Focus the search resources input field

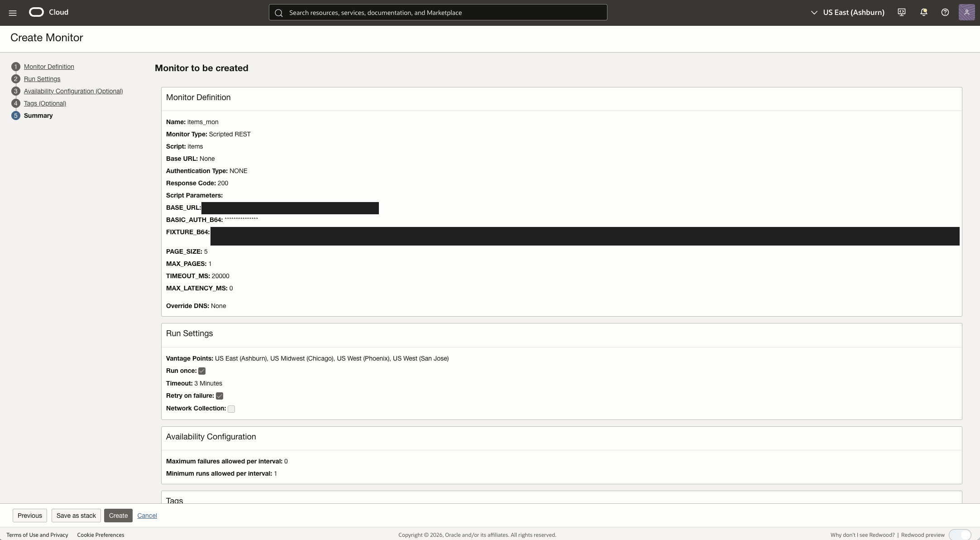click(x=438, y=12)
